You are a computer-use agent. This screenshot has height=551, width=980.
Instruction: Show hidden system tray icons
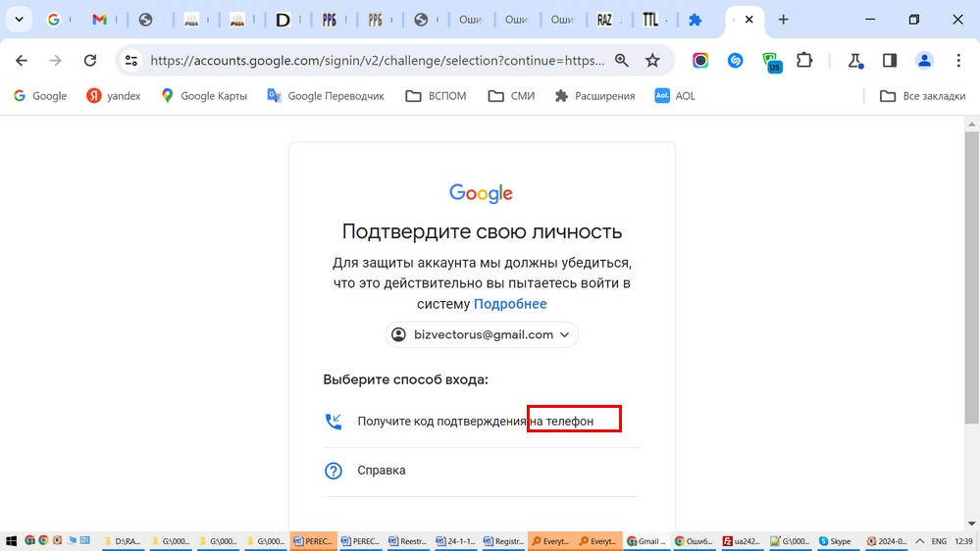click(920, 541)
